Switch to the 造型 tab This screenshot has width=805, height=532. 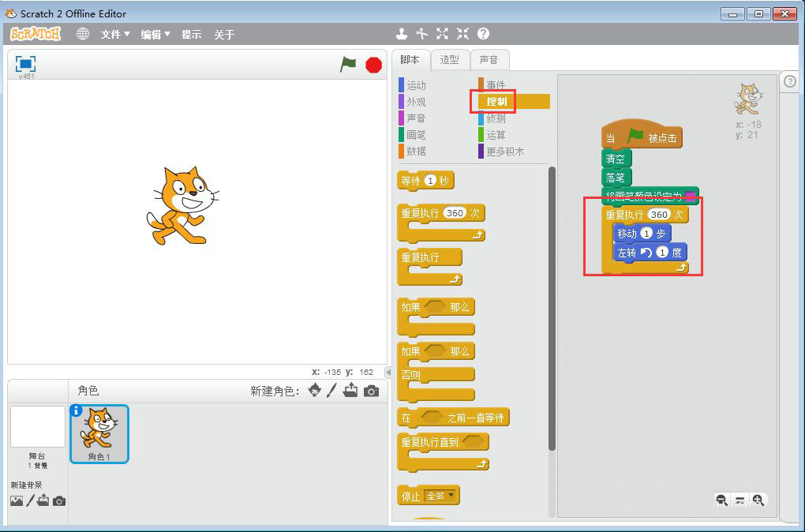pyautogui.click(x=450, y=59)
